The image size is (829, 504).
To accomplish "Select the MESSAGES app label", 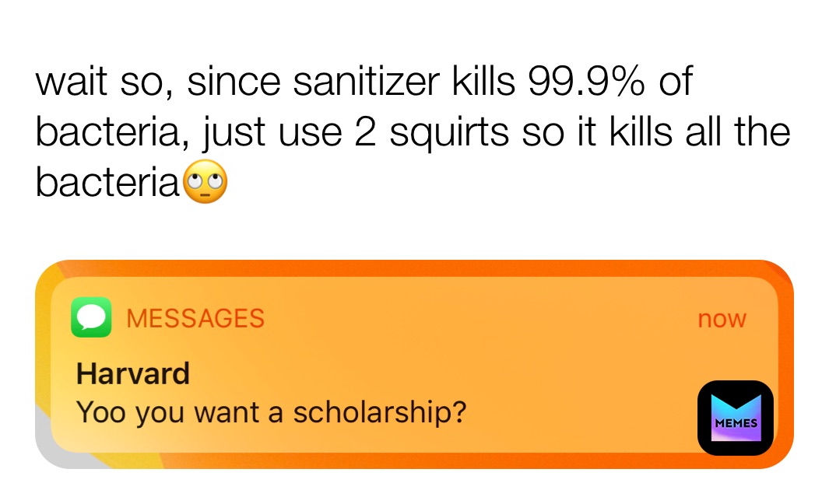I will [195, 319].
